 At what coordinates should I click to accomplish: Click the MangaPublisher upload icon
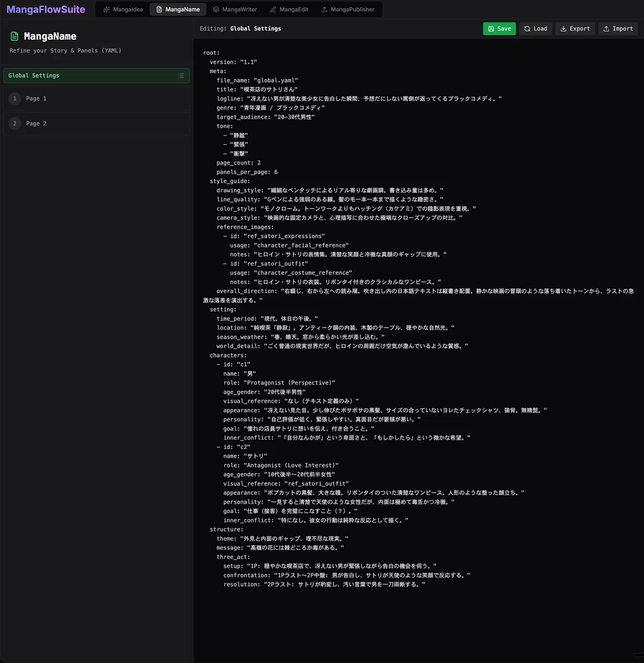pyautogui.click(x=324, y=10)
